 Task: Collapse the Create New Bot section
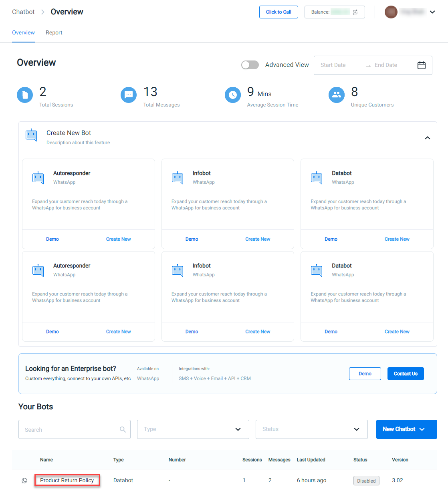[x=428, y=138]
